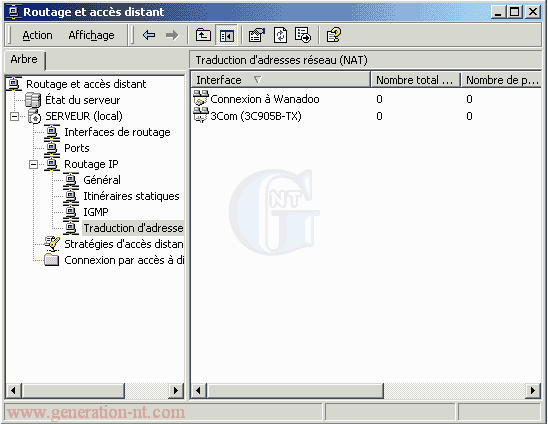548x424 pixels.
Task: Maximize the Routage et accès distant window
Action: [x=515, y=12]
